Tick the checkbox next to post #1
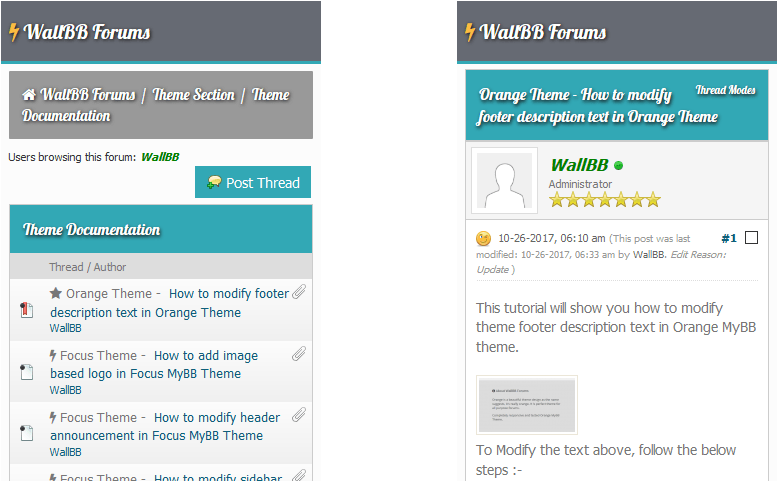This screenshot has height=481, width=777. [751, 238]
